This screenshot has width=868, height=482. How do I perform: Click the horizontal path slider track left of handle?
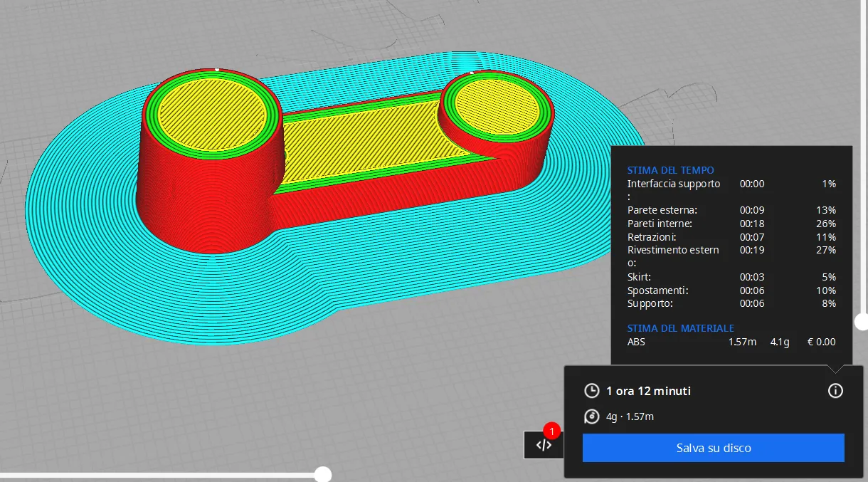(157, 474)
